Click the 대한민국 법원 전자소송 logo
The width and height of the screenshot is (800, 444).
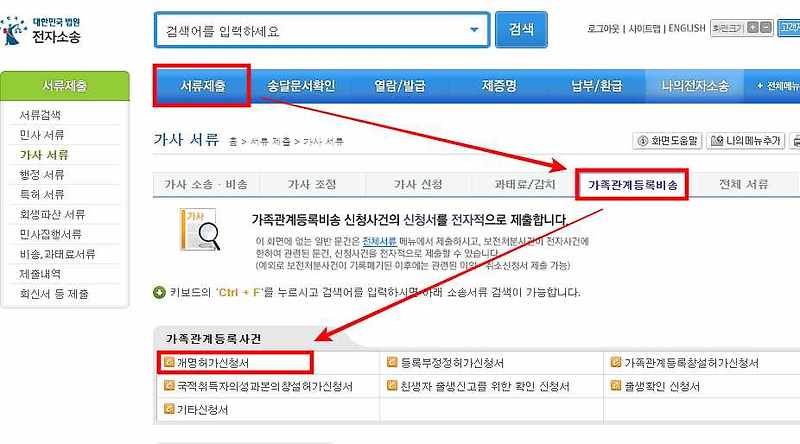(x=41, y=31)
